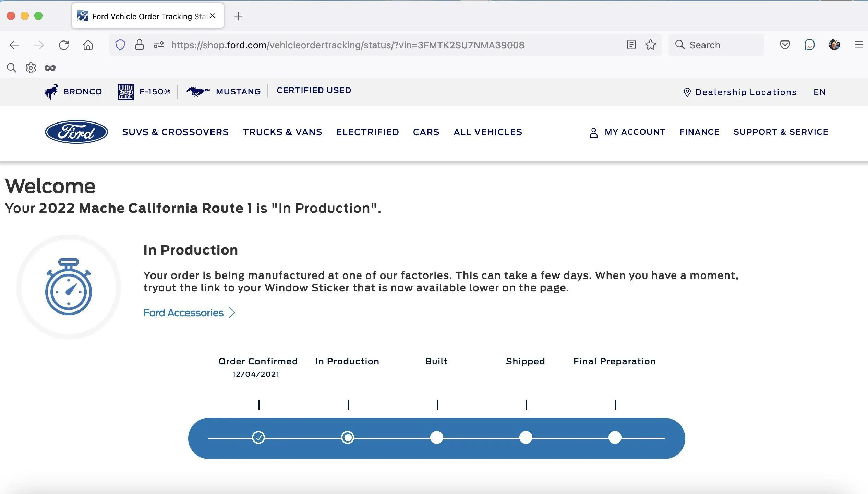The height and width of the screenshot is (494, 868).
Task: Open the Pocket save icon
Action: pyautogui.click(x=785, y=45)
